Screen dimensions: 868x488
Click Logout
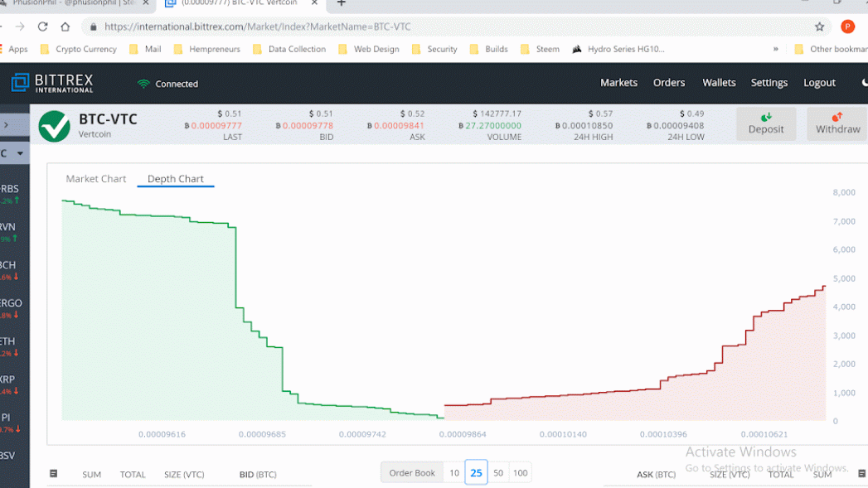pos(819,83)
